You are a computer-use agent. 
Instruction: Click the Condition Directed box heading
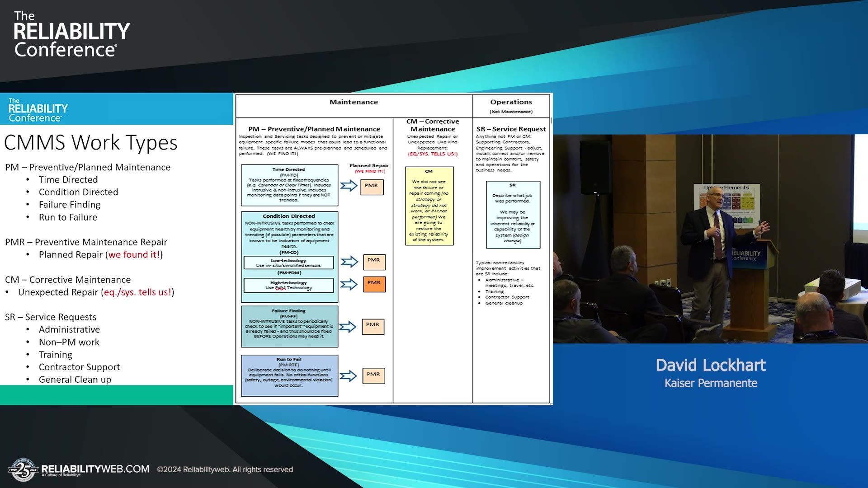289,216
